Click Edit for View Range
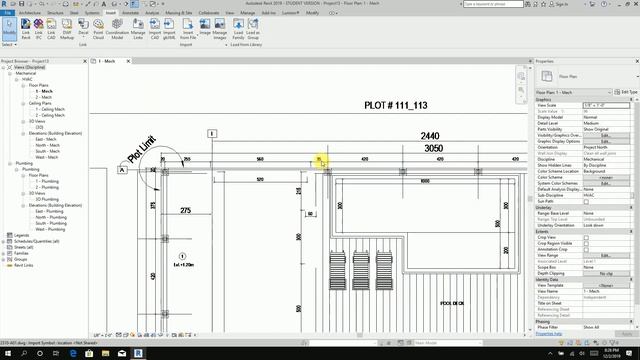The height and width of the screenshot is (360, 640). pos(606,256)
